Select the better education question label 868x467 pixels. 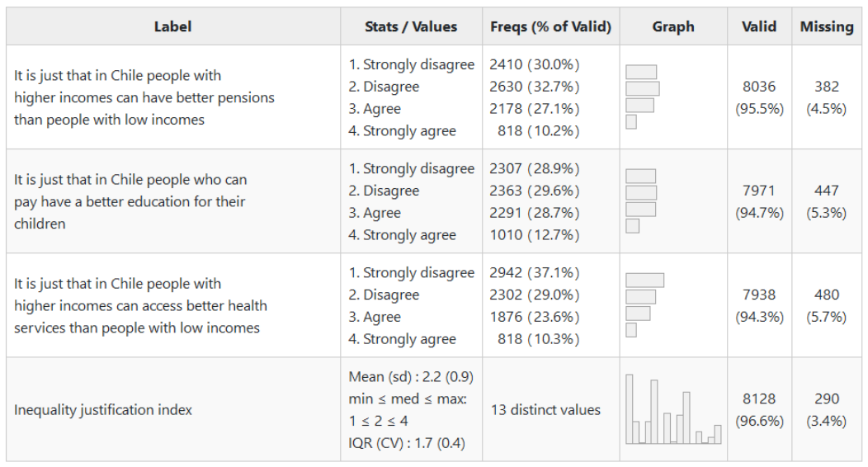point(130,201)
